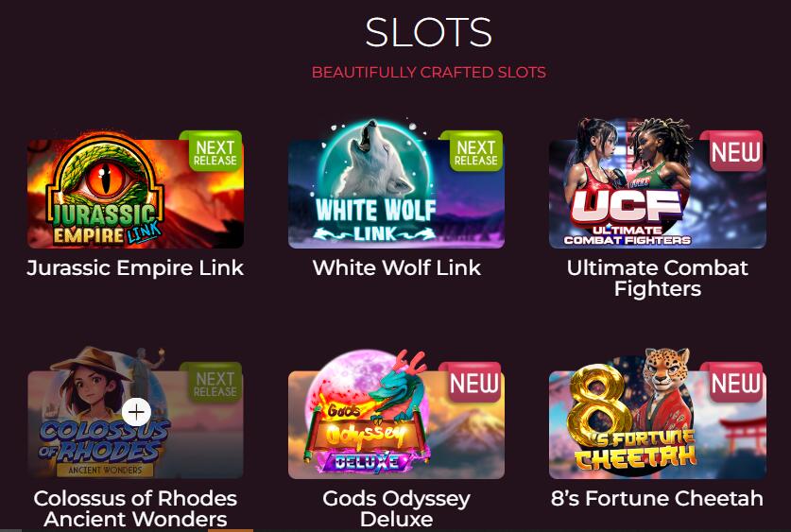The image size is (791, 532).
Task: Click the SLOTS section heading
Action: 428,33
